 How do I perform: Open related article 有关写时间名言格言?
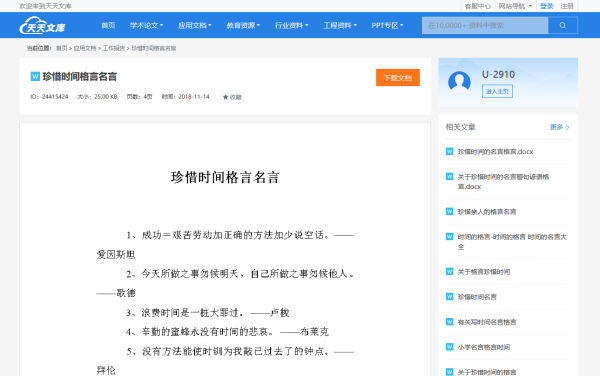pos(487,322)
